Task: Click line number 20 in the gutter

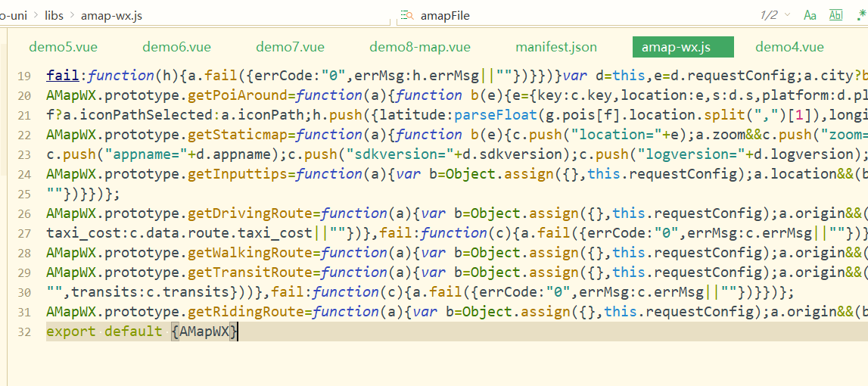Action: 23,96
